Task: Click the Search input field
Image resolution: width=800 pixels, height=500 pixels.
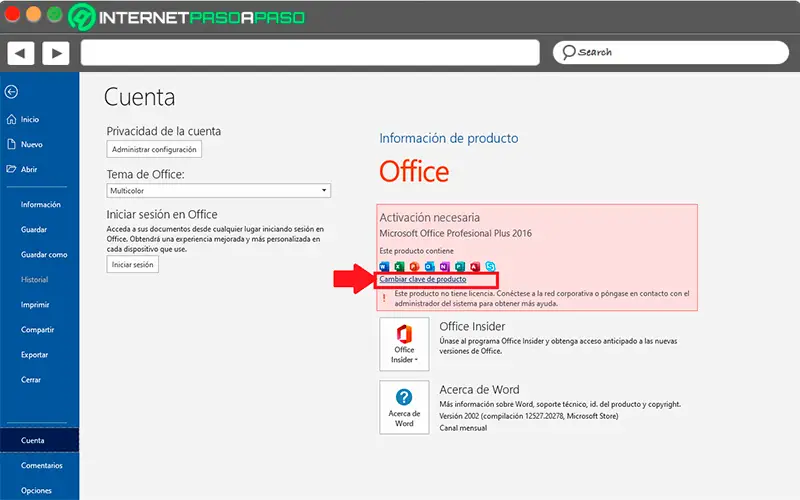Action: (670, 53)
